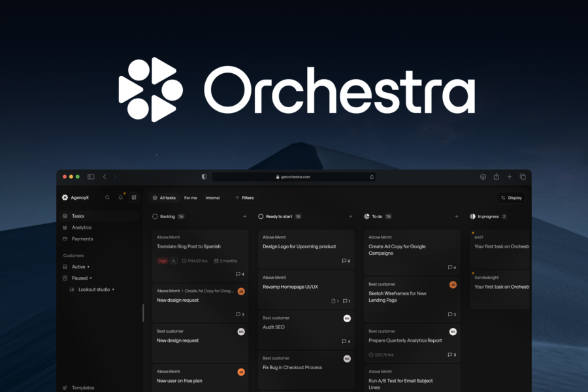Click the Backlog status circle icon

[155, 216]
